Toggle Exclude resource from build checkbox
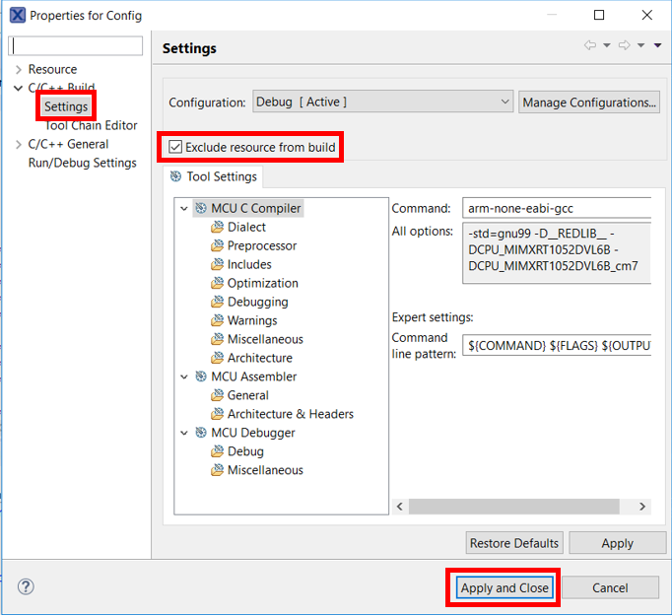Screen dimensions: 672x616 click(x=175, y=147)
